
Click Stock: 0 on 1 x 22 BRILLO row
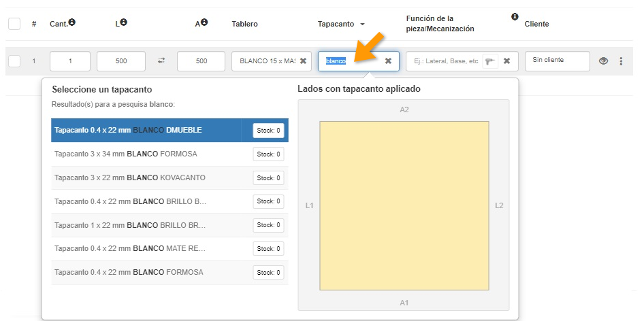tap(269, 225)
